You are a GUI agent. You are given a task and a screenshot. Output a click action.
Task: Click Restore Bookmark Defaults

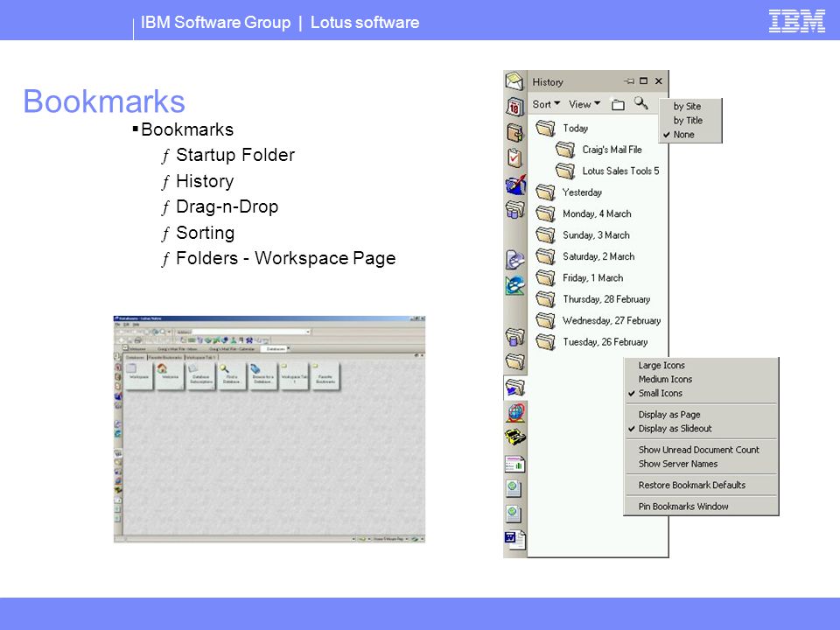tap(701, 485)
